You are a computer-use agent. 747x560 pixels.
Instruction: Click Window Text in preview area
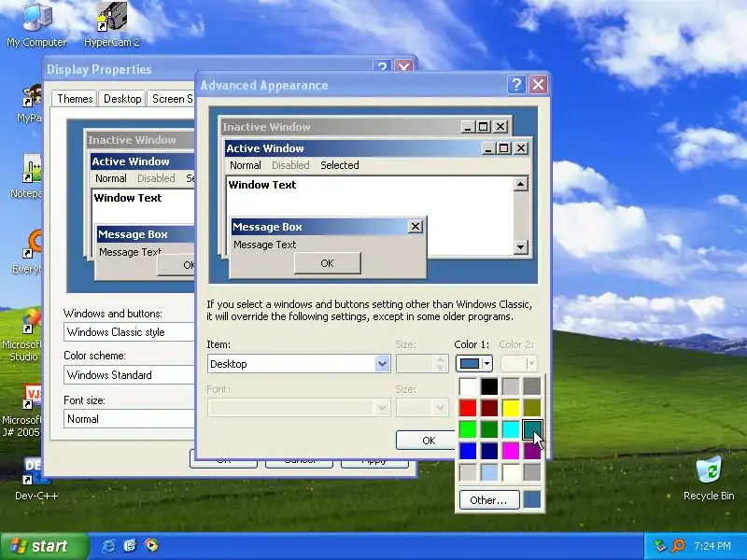262,185
